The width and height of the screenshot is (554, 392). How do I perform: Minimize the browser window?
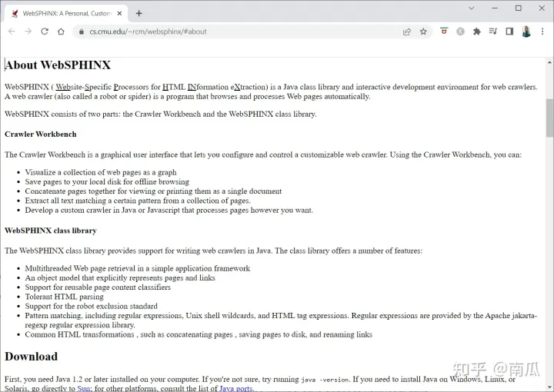pyautogui.click(x=495, y=8)
